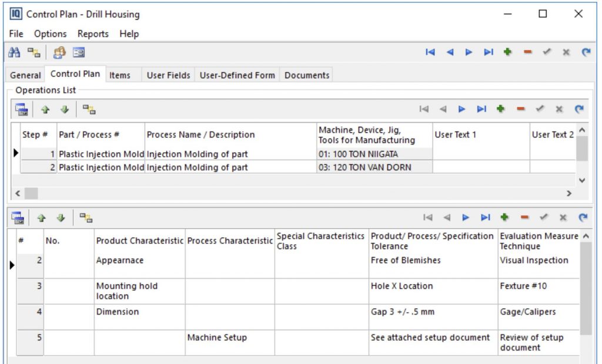Screen dimensions: 602x364
Task: Switch to the Documents tab
Action: (x=306, y=75)
